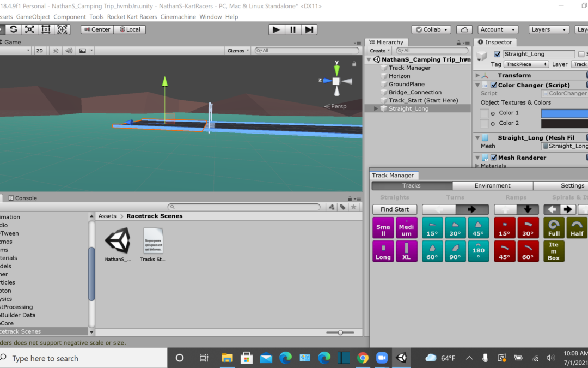
Task: Expand the Transform component
Action: (477, 75)
